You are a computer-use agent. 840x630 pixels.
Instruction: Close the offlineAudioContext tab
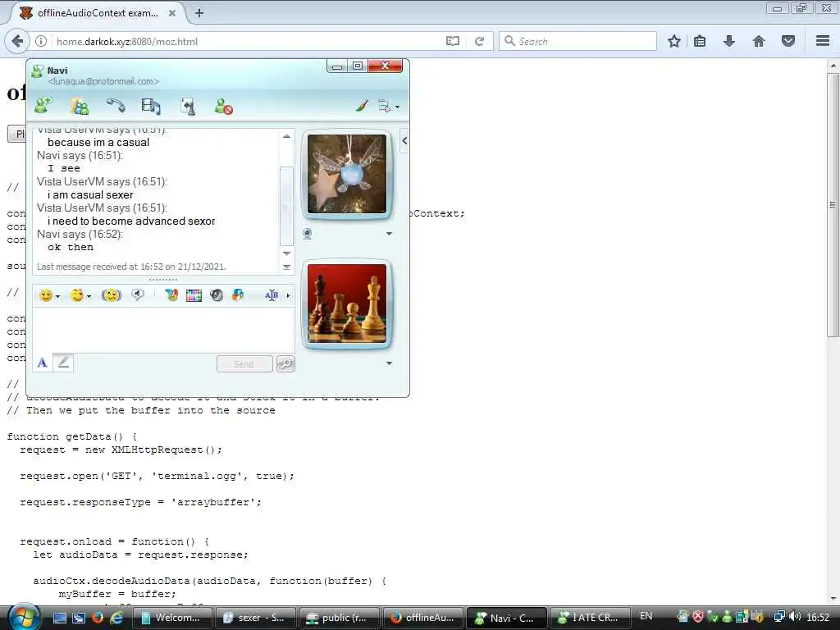(x=172, y=13)
